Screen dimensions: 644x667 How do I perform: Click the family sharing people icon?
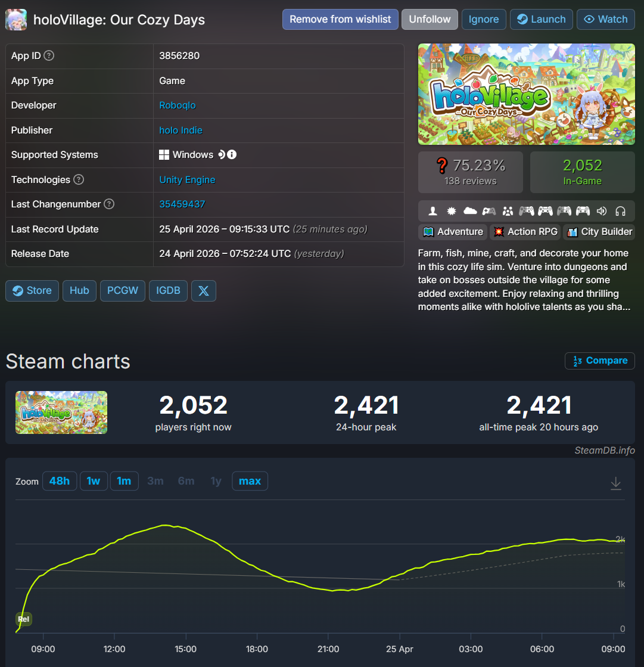tap(508, 211)
